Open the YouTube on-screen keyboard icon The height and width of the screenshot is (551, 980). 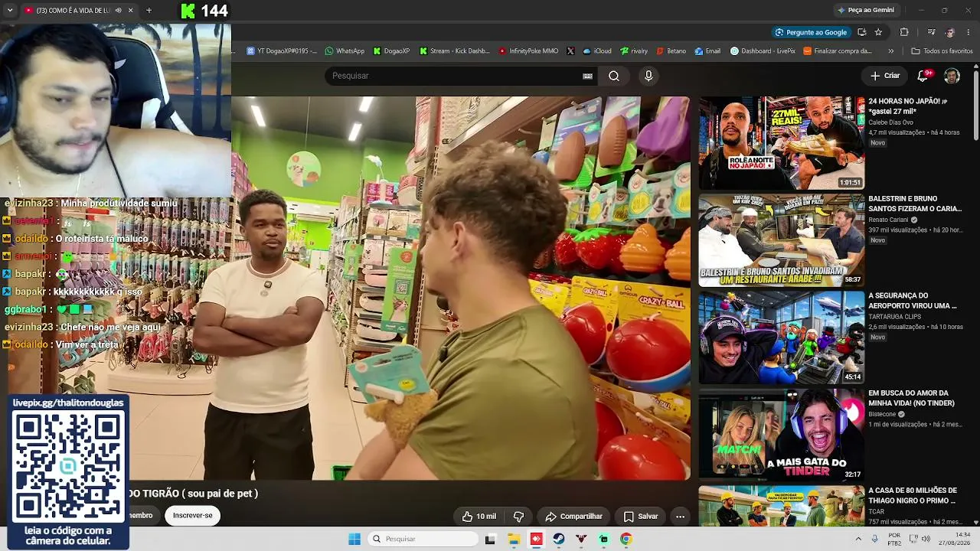click(x=588, y=76)
